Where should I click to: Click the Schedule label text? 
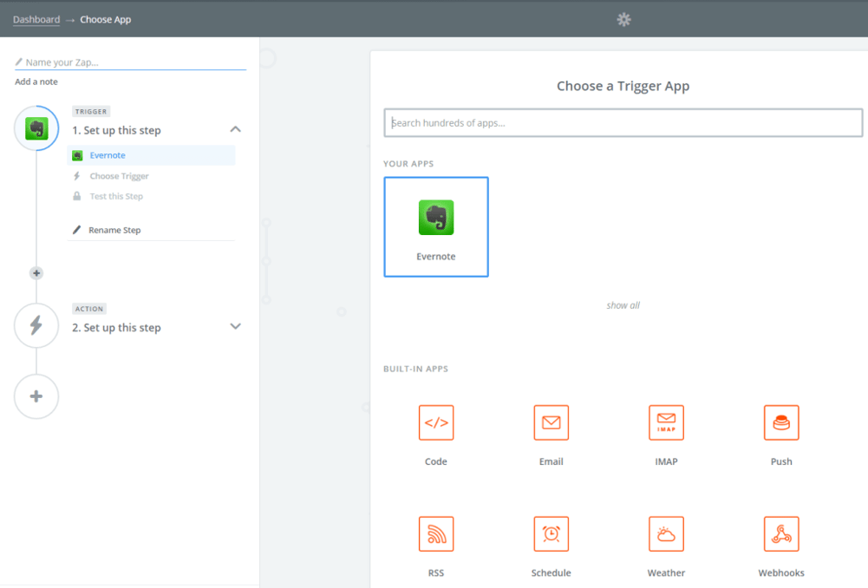tap(551, 572)
